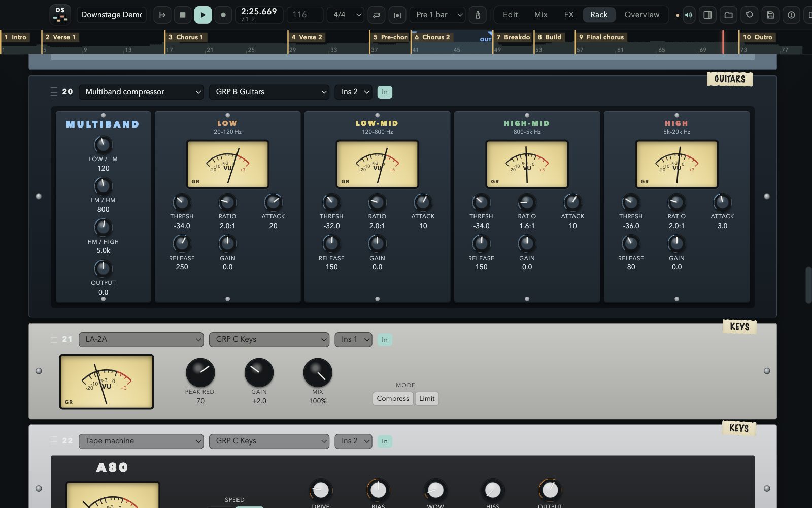Toggle the In button of LA-2A
812x508 pixels.
(385, 339)
